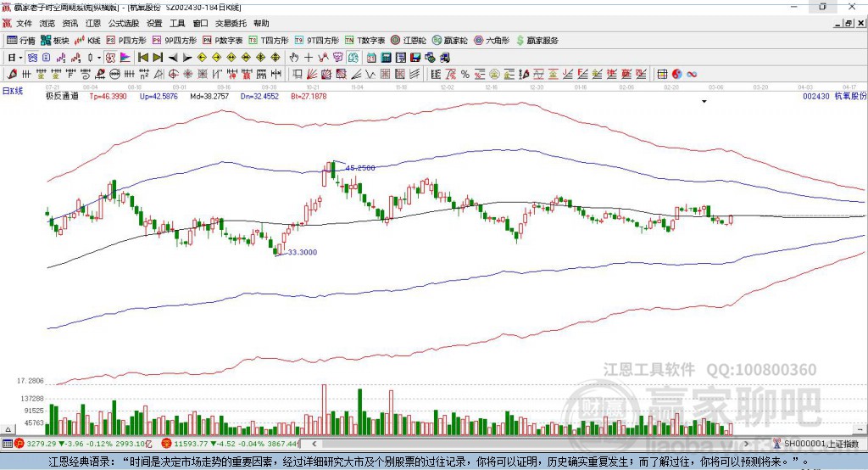The image size is (868, 470).
Task: Click the n² number tool icon
Action: 144,75
